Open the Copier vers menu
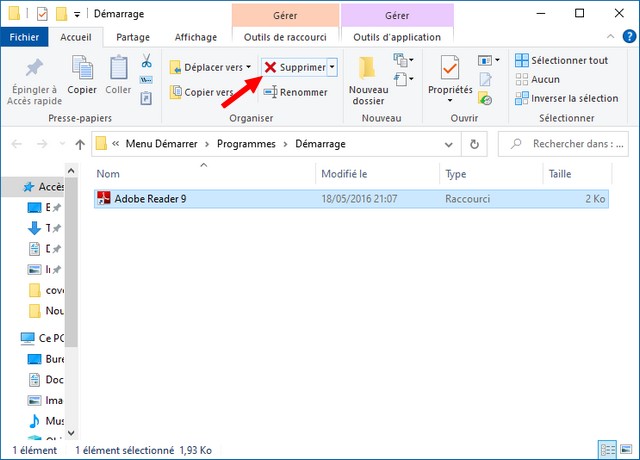Image resolution: width=640 pixels, height=460 pixels. click(202, 92)
